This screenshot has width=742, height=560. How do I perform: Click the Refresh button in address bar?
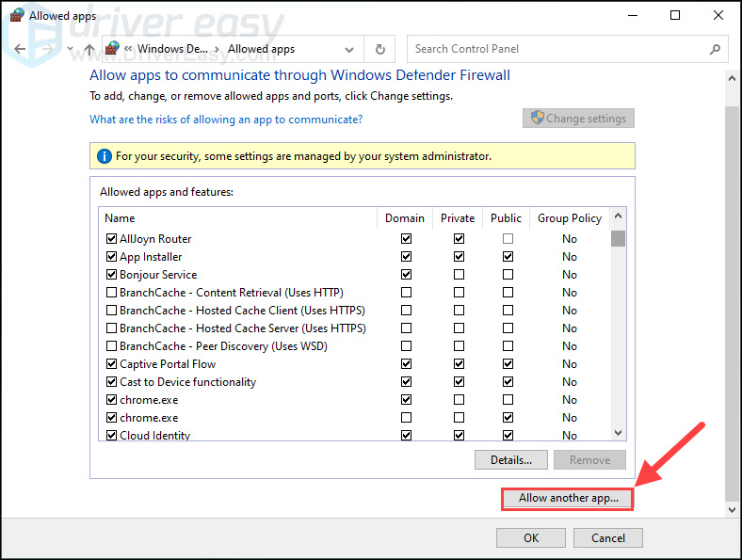point(379,49)
